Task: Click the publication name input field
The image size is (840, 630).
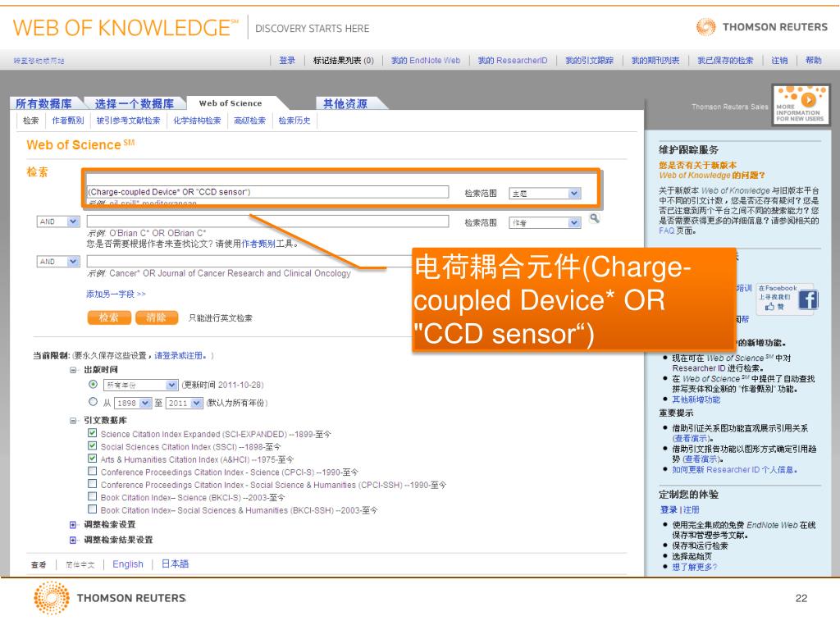Action: coord(249,262)
